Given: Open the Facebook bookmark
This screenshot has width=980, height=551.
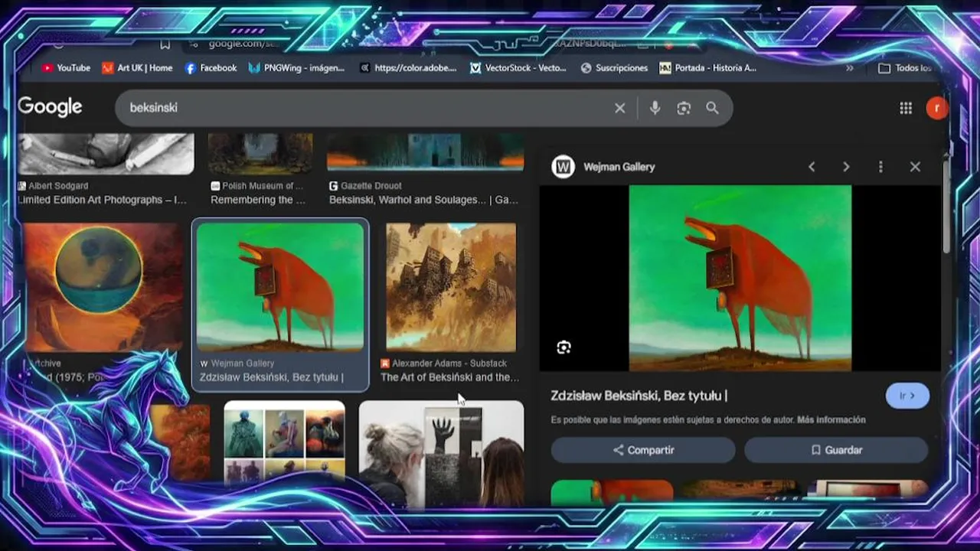Looking at the screenshot, I should pos(211,68).
